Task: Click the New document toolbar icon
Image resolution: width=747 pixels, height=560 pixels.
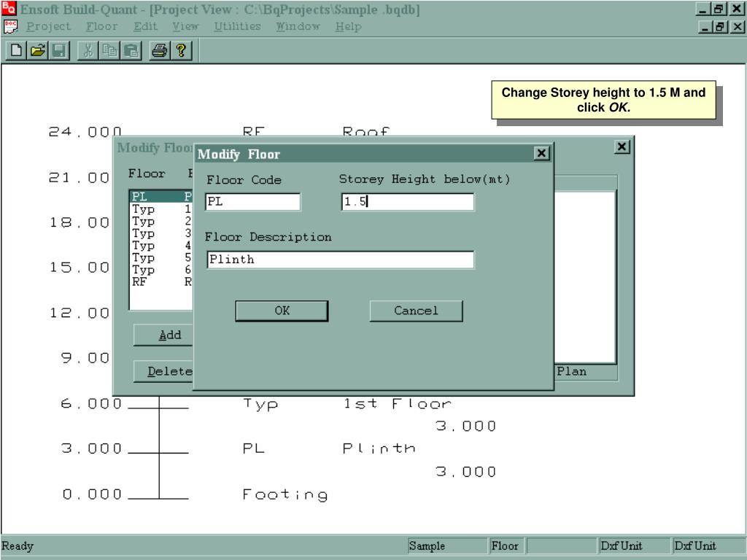Action: pyautogui.click(x=16, y=50)
